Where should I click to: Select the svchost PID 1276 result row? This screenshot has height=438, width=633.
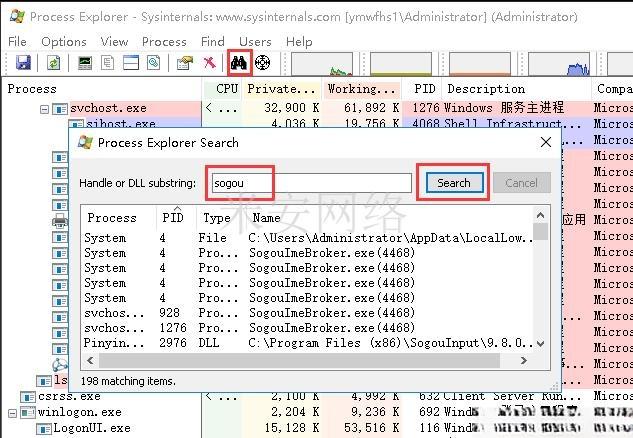pyautogui.click(x=308, y=328)
